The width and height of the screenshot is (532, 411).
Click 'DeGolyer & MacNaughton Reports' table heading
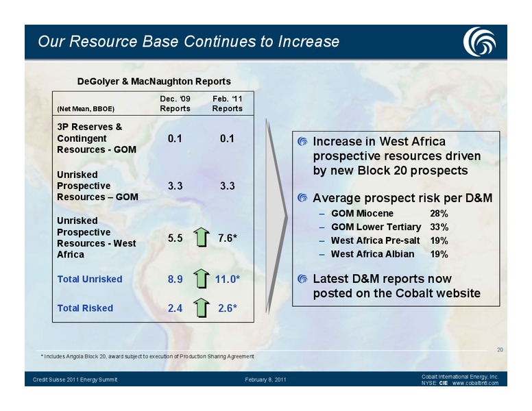[x=154, y=82]
